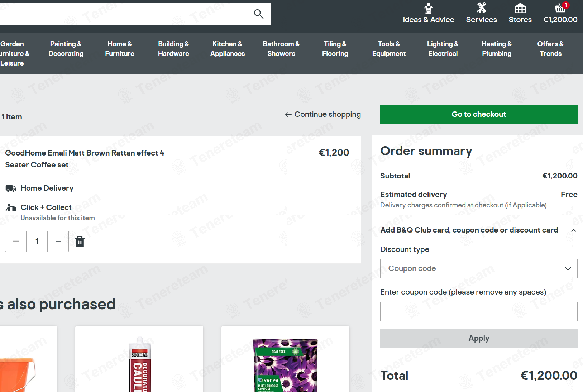583x392 pixels.
Task: Click the 'Free' estimated delivery value
Action: [569, 195]
